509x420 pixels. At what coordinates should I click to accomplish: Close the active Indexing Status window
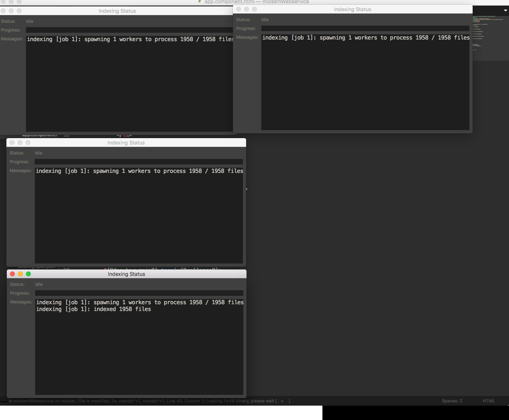pyautogui.click(x=12, y=274)
